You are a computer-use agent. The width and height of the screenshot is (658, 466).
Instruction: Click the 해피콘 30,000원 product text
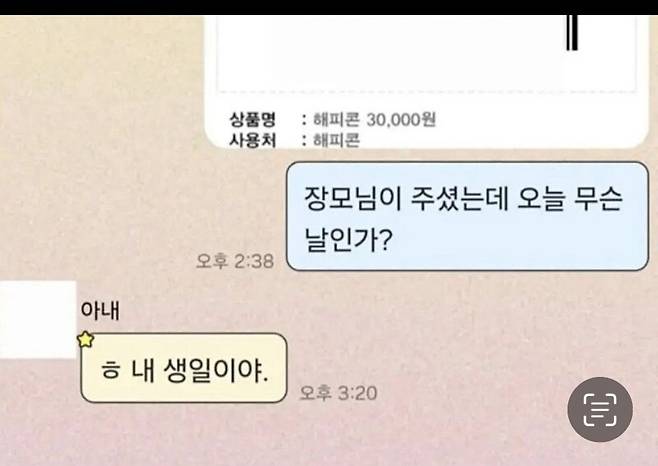(374, 120)
